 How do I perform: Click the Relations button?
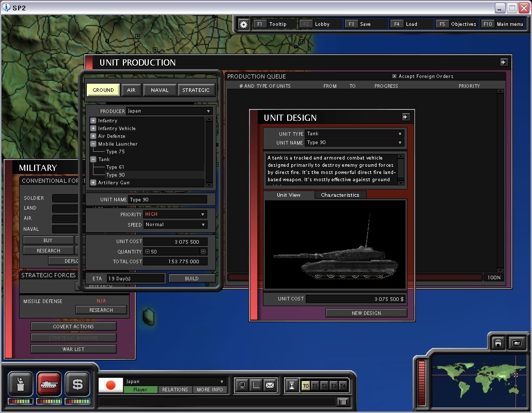[175, 390]
